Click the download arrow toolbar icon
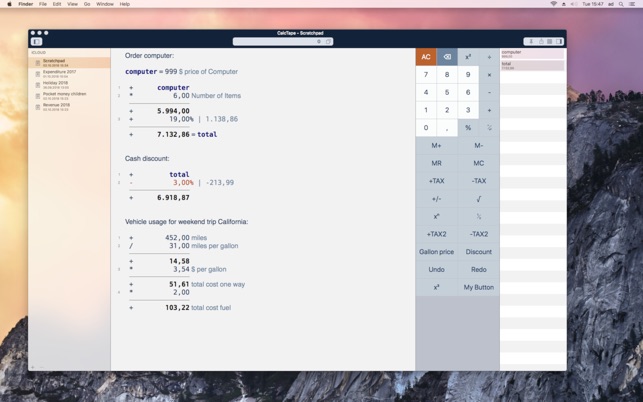 click(x=531, y=41)
